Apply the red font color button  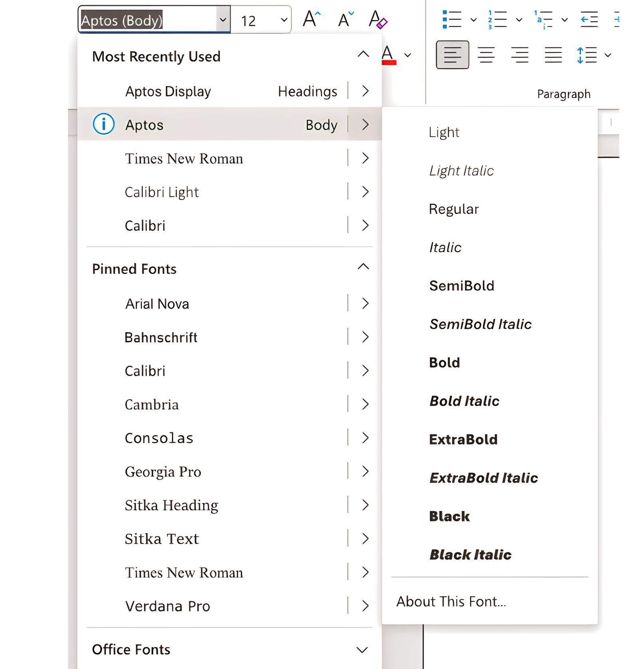pyautogui.click(x=388, y=55)
